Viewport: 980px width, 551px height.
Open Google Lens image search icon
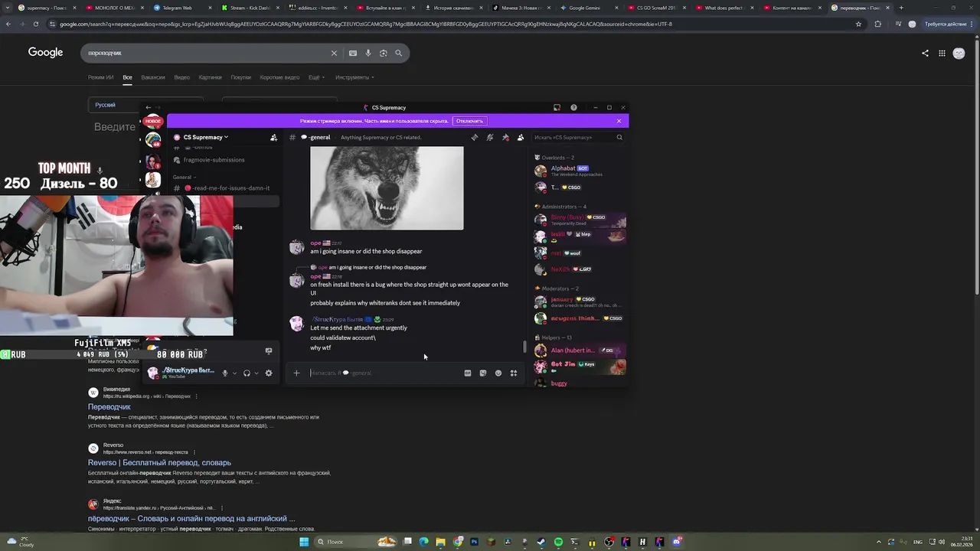pyautogui.click(x=383, y=53)
